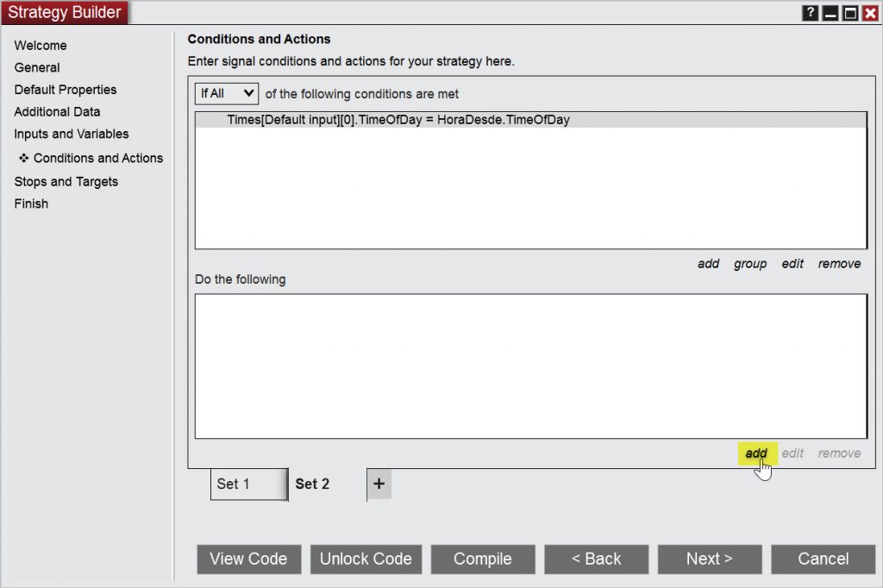Open the If All dropdown
Image resolution: width=883 pixels, height=588 pixels.
227,93
